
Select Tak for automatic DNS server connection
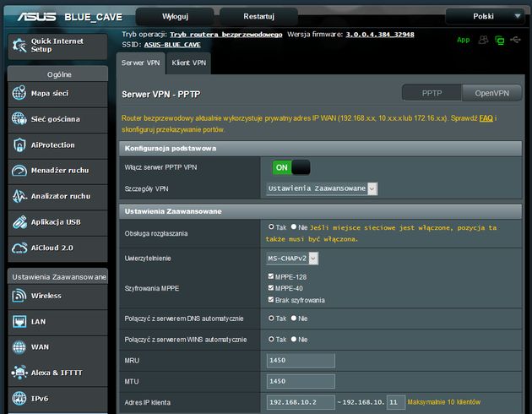pos(271,318)
